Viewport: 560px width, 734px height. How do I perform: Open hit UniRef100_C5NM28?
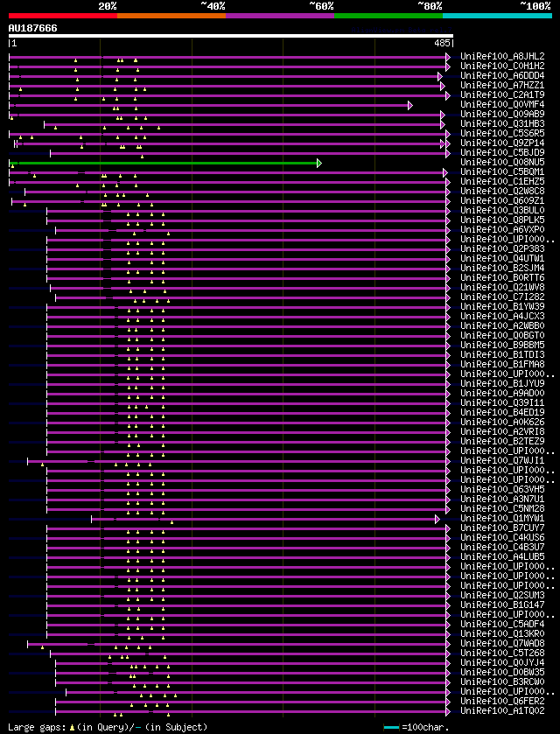point(502,508)
